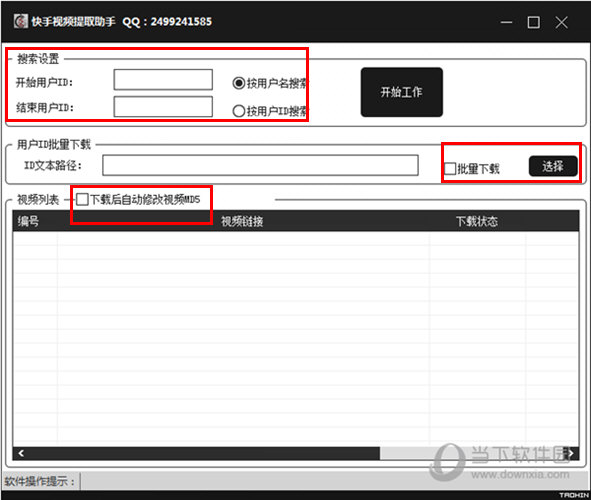Click the left scroll arrow of video list

[21, 453]
